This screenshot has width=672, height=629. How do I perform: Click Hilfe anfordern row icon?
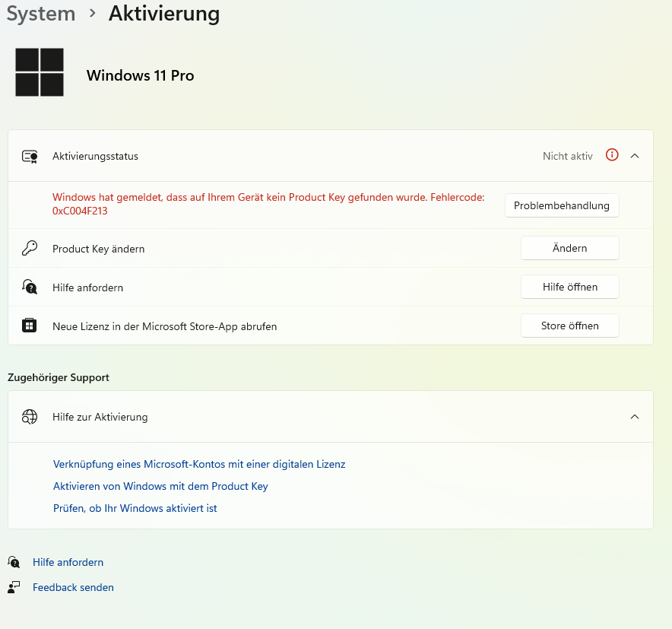pyautogui.click(x=30, y=287)
